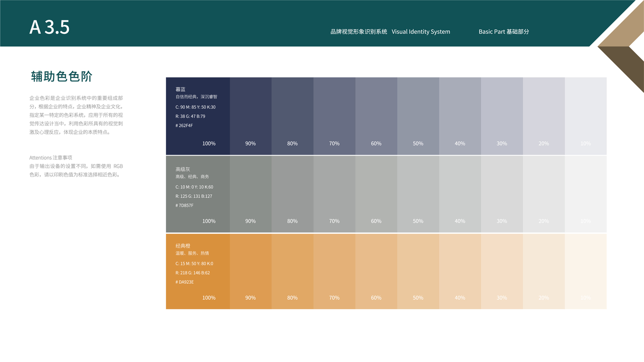The height and width of the screenshot is (362, 644).
Task: Click the R: 125 G: 131 B:127 value
Action: coord(194,196)
